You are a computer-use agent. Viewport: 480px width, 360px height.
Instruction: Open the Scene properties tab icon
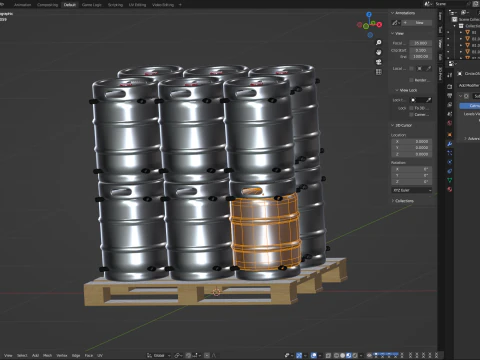coord(450,114)
